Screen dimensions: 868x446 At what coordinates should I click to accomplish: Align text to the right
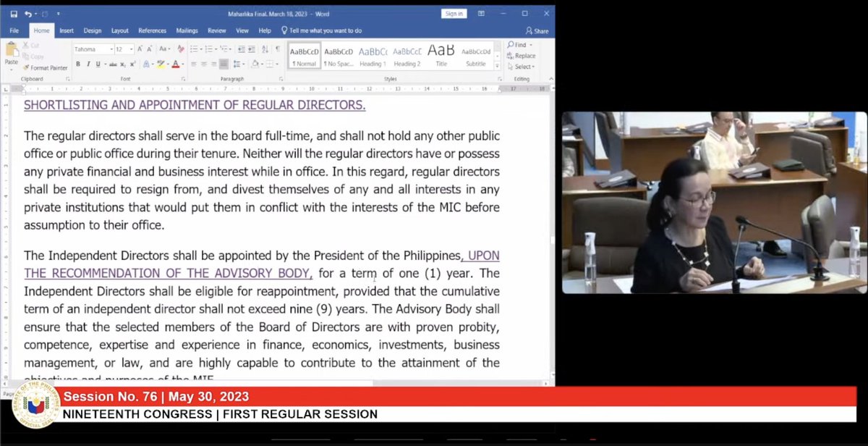click(214, 64)
